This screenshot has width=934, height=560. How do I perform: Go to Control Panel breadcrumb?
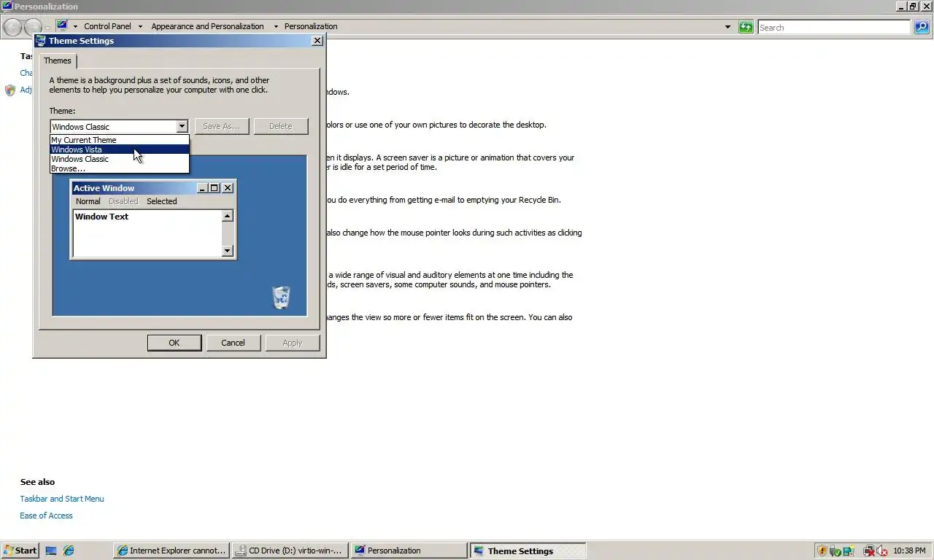(107, 26)
